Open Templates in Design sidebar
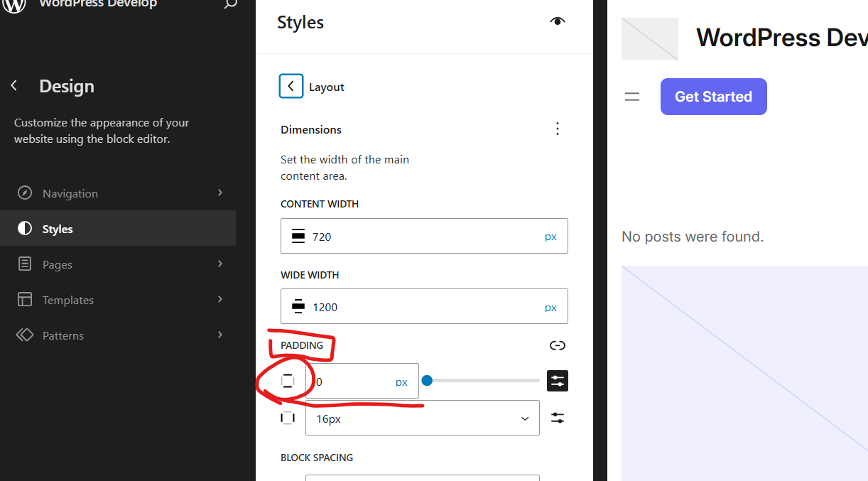The width and height of the screenshot is (868, 481). pos(118,300)
